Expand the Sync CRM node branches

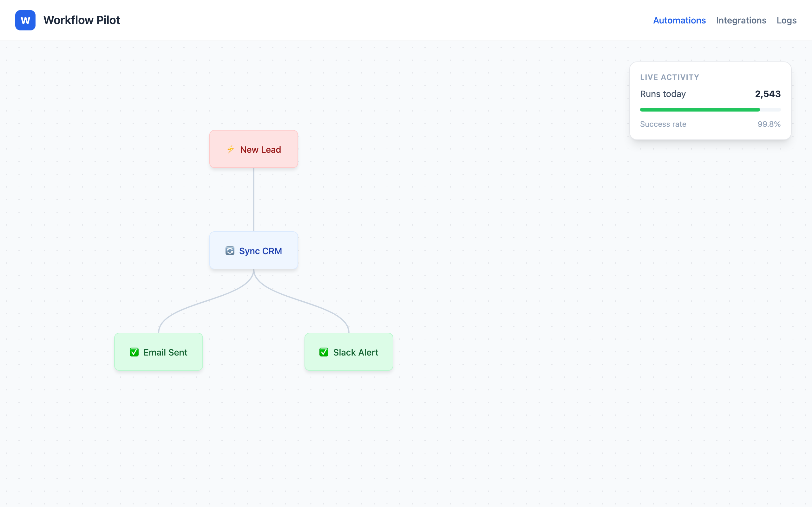click(x=253, y=250)
